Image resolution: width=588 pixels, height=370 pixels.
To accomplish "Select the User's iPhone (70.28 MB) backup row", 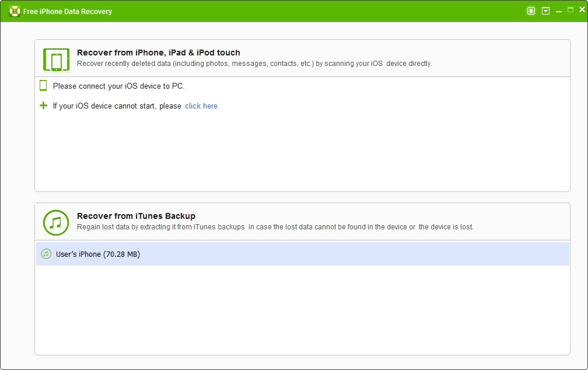I will coord(303,254).
